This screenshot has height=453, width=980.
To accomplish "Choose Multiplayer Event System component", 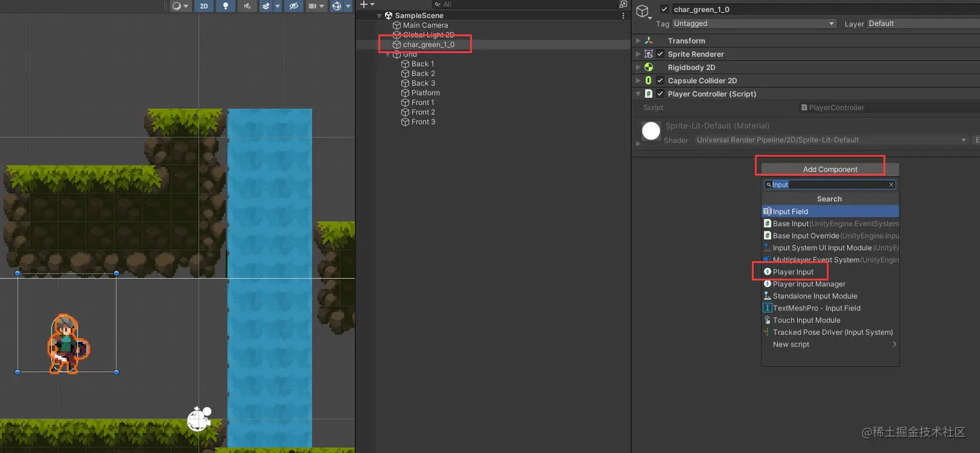I will pyautogui.click(x=830, y=260).
